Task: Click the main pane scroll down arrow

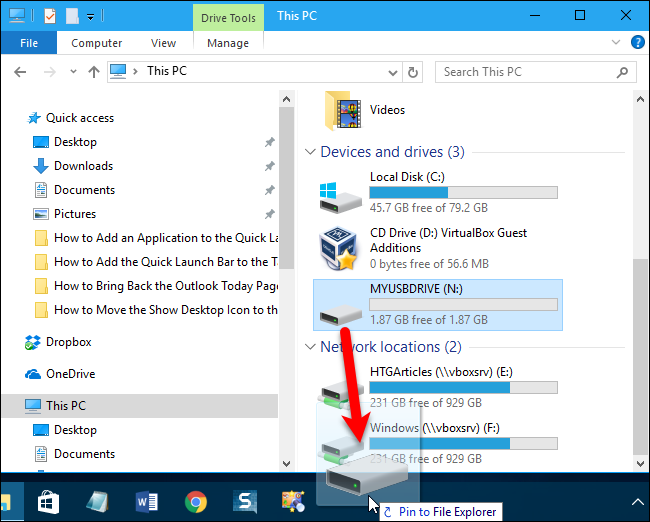Action: click(x=640, y=464)
